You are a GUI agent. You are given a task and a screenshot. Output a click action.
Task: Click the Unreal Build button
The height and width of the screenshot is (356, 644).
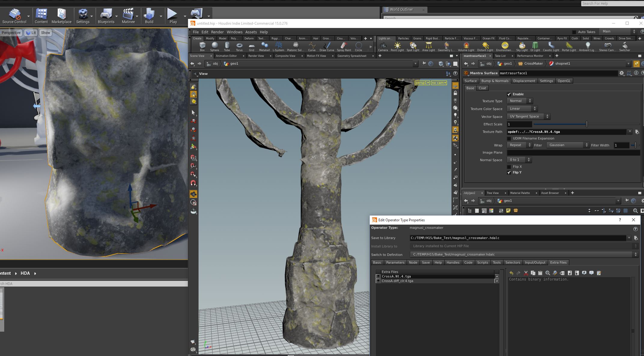click(x=149, y=16)
